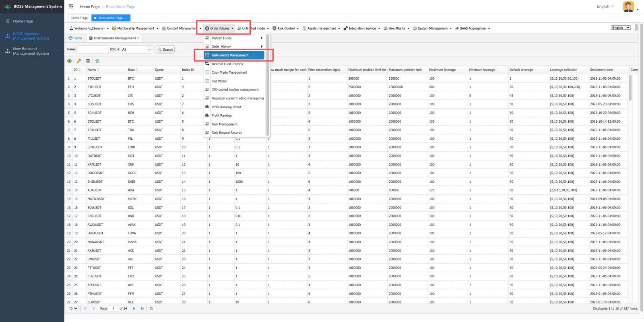
Task: Click the green dollar sign icon
Action: tap(97, 61)
